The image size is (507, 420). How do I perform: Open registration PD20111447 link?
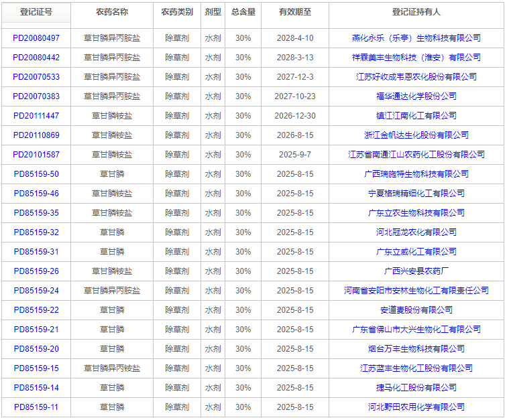(36, 116)
